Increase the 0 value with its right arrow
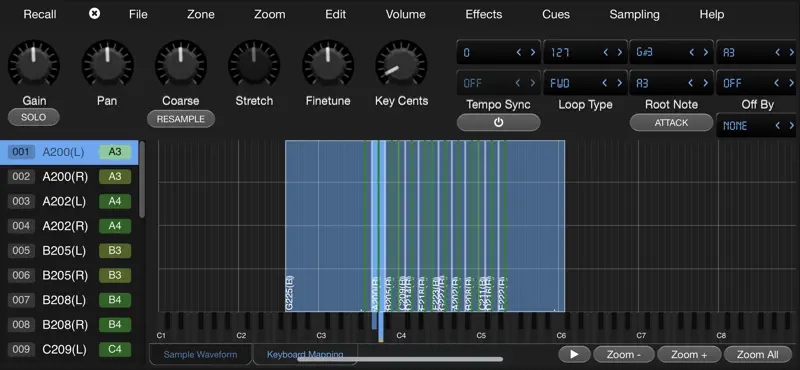The height and width of the screenshot is (370, 800). 533,52
